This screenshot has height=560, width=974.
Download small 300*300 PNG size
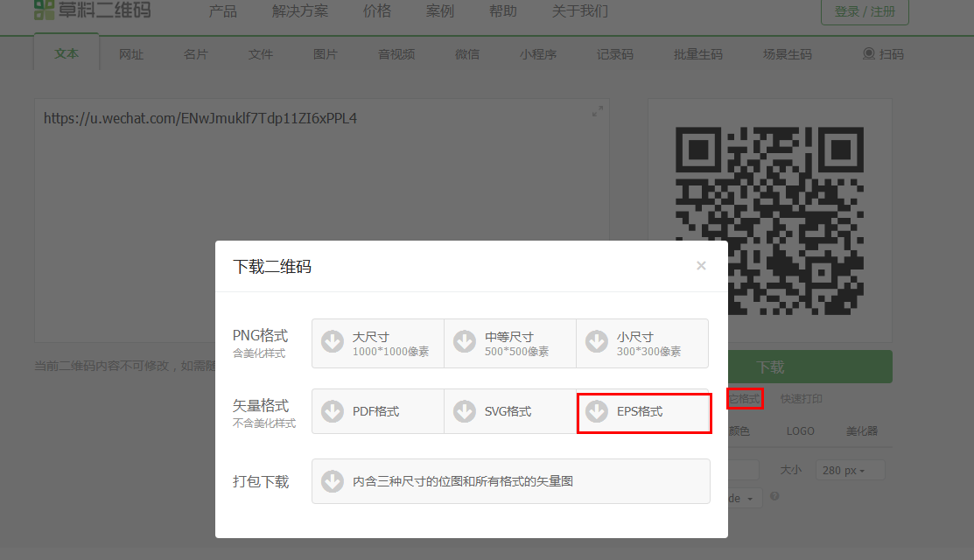pyautogui.click(x=642, y=343)
